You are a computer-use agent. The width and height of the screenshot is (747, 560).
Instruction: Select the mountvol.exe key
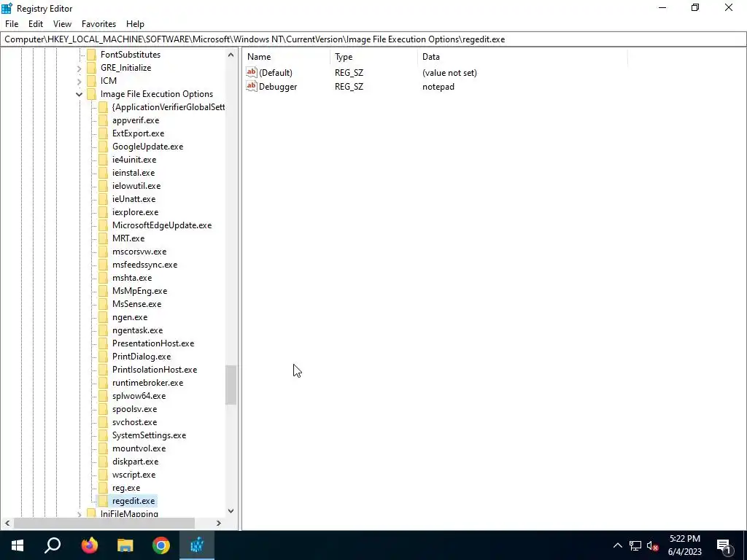click(x=139, y=448)
